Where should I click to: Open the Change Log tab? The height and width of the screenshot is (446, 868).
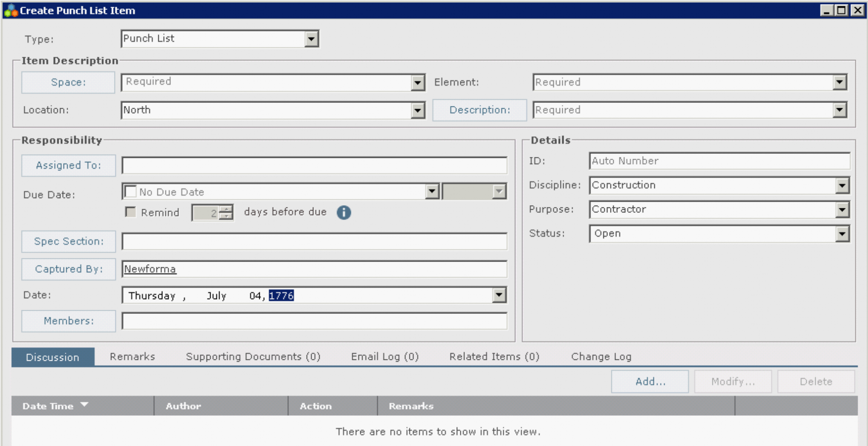point(601,357)
